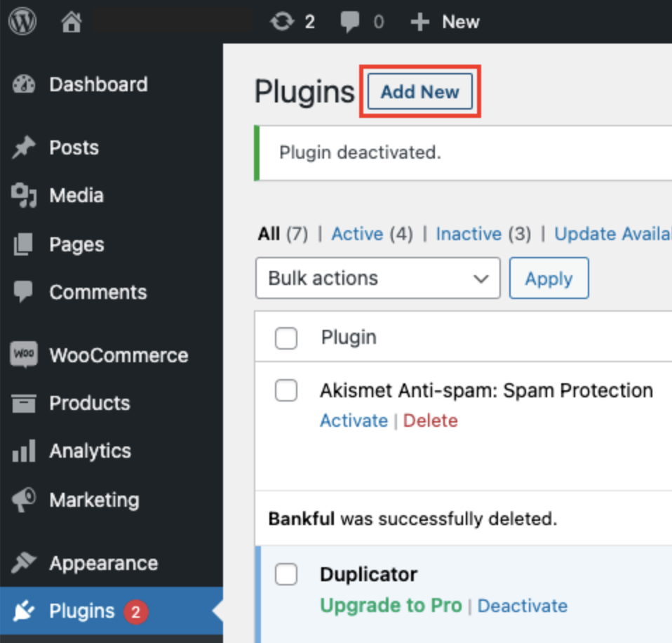Open the New content menu
The image size is (672, 643).
[445, 22]
